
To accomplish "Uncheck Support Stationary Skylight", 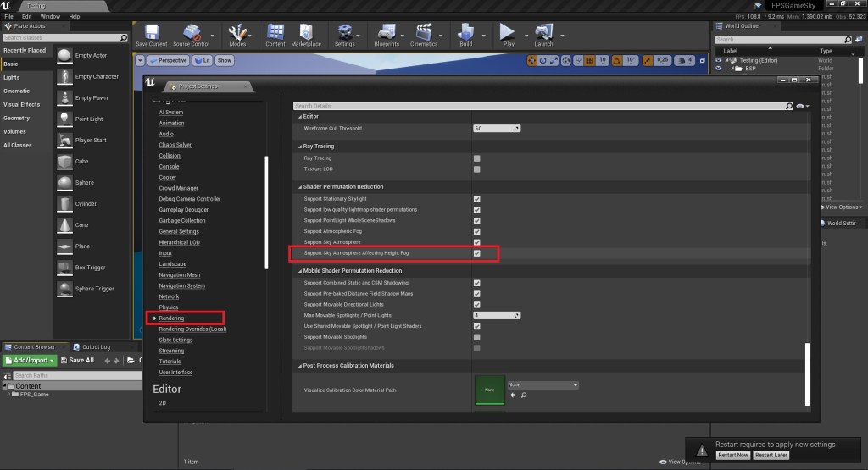I will click(x=477, y=199).
